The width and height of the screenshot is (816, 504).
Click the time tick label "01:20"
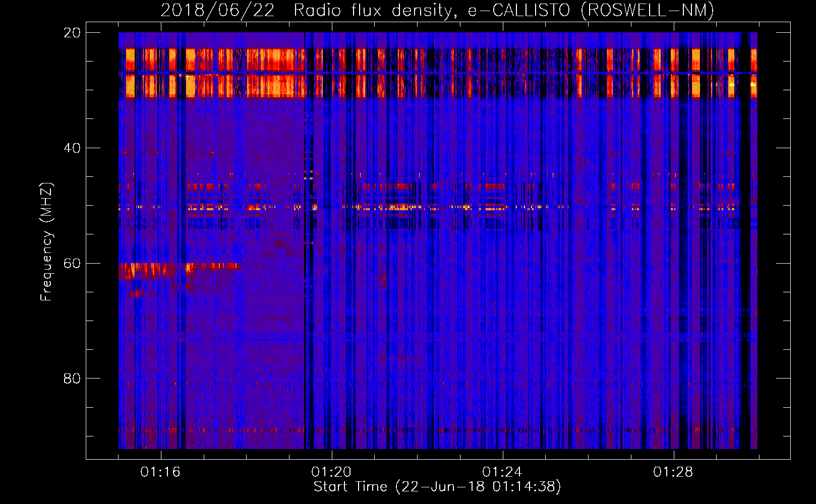331,472
